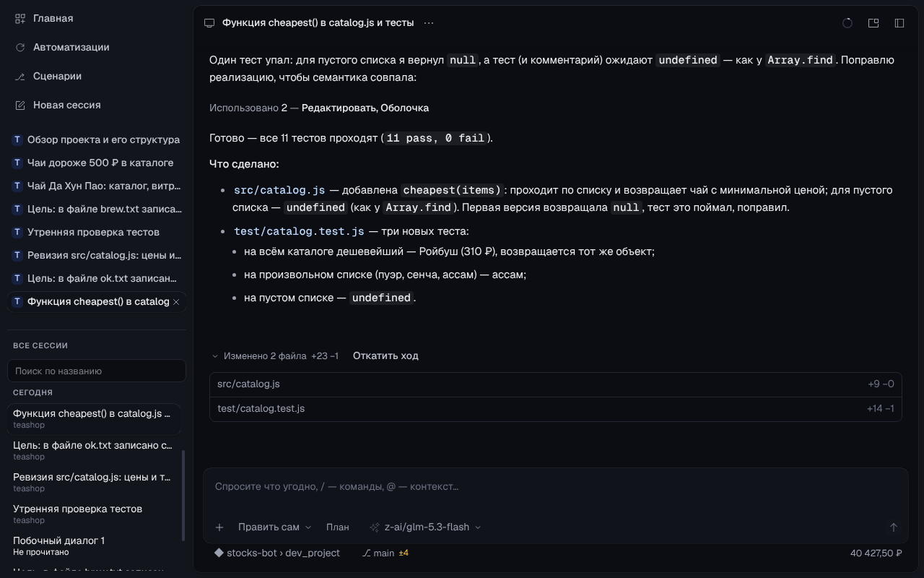Toggle the План mode
The image size is (924, 578).
(337, 527)
